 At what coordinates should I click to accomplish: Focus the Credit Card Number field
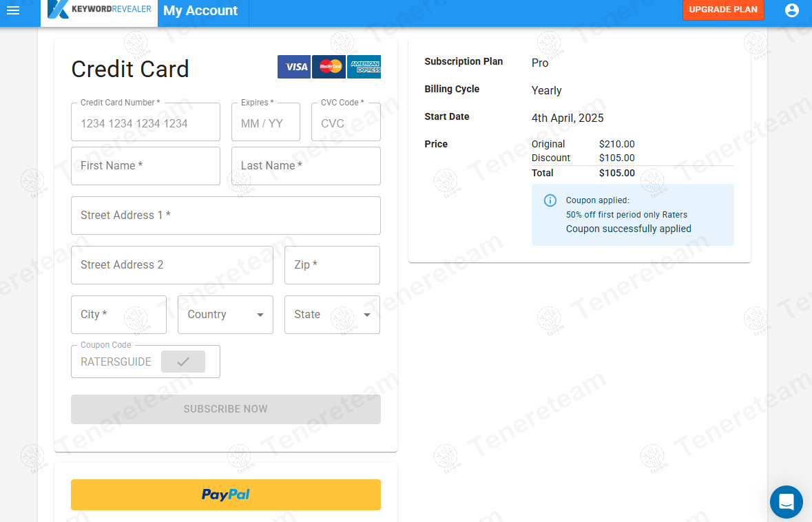[145, 122]
